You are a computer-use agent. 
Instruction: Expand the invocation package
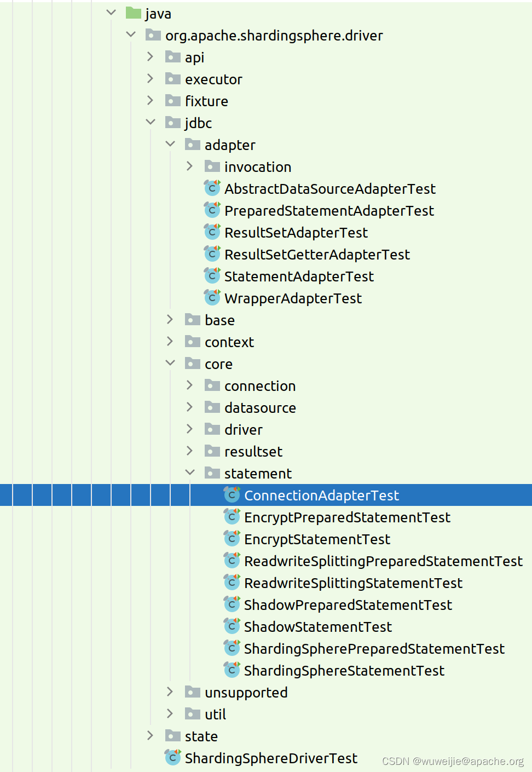(190, 166)
